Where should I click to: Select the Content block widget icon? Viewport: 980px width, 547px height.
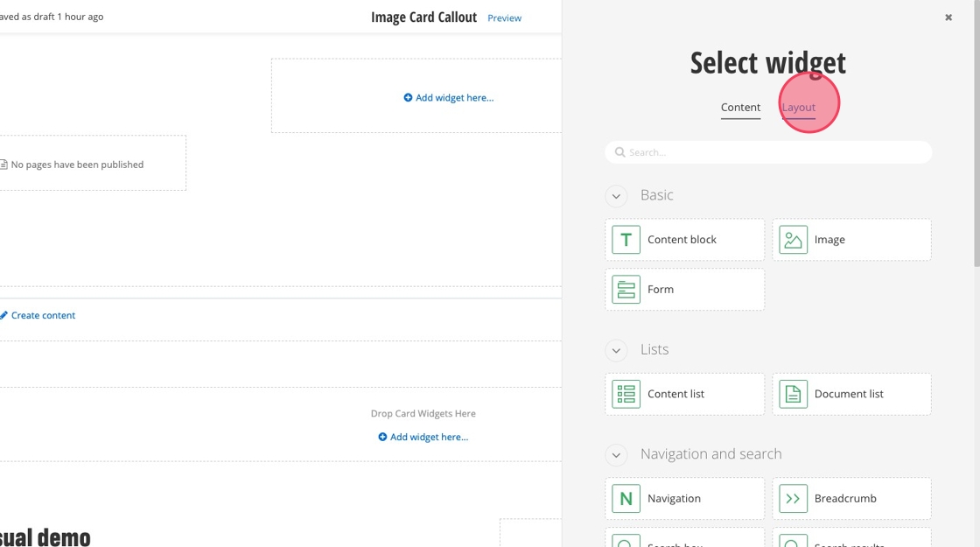(626, 240)
